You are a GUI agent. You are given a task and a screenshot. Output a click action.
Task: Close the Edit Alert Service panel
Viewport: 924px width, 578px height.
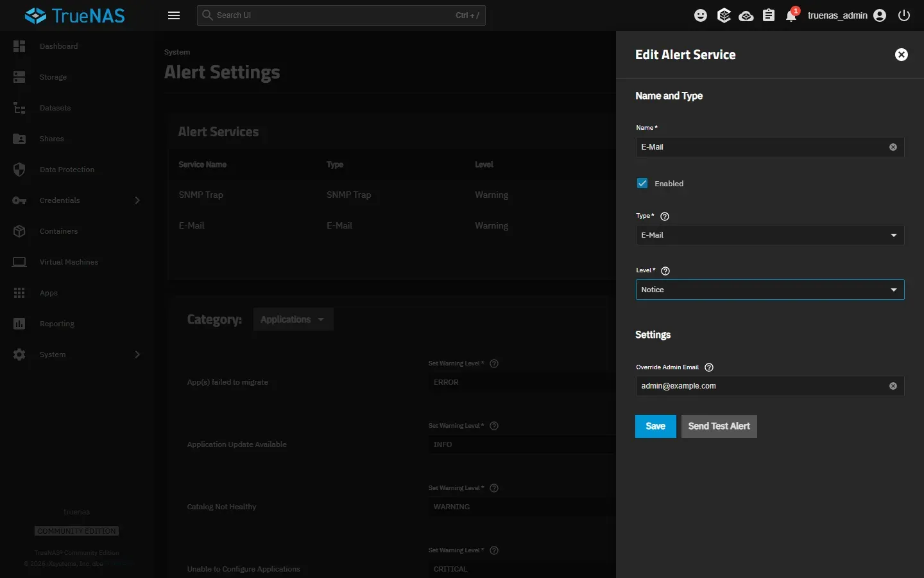(902, 55)
